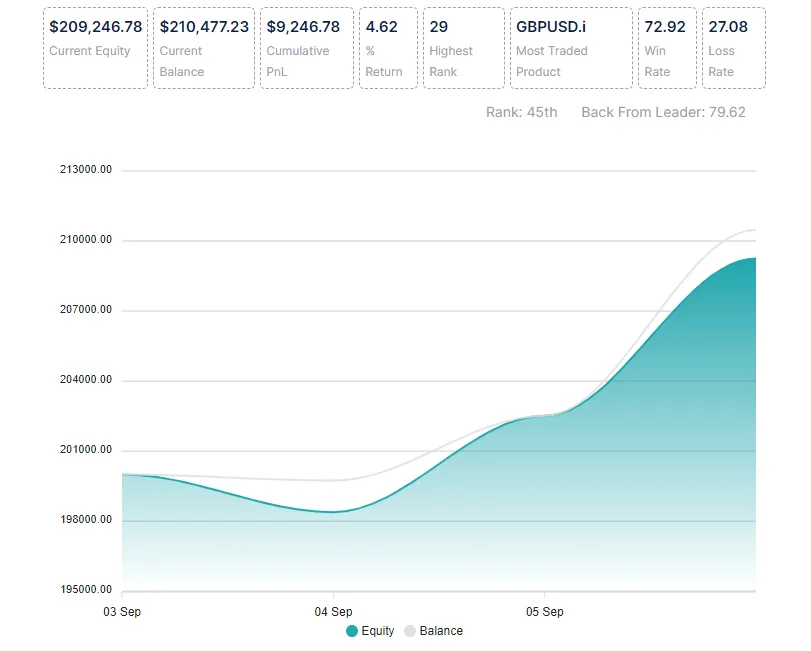Click the peak of the equity curve
811x651 pixels.
tap(751, 259)
